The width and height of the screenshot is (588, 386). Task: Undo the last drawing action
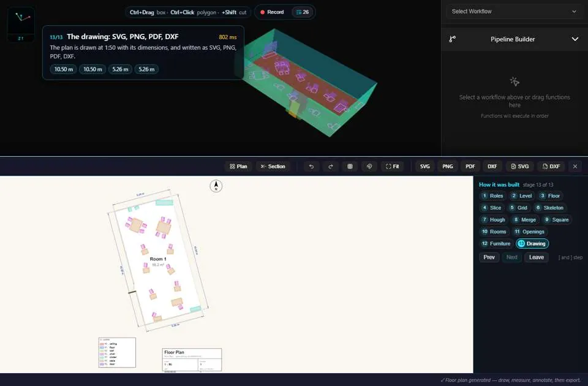pyautogui.click(x=311, y=166)
